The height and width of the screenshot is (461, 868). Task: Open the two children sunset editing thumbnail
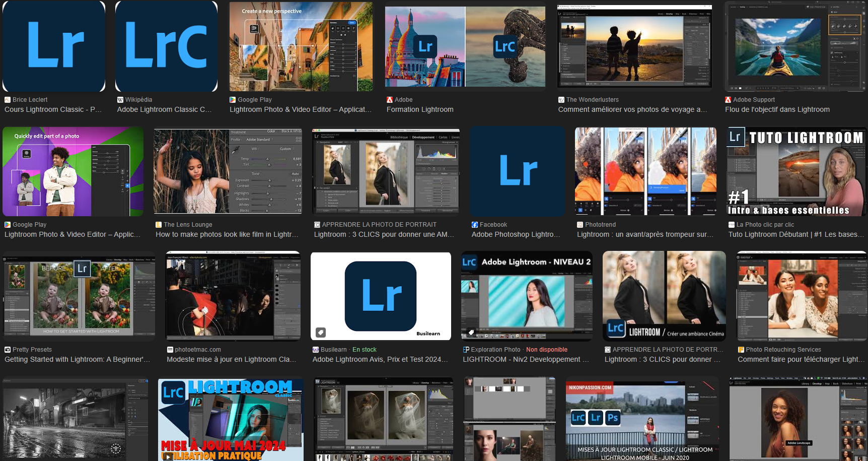tap(634, 46)
